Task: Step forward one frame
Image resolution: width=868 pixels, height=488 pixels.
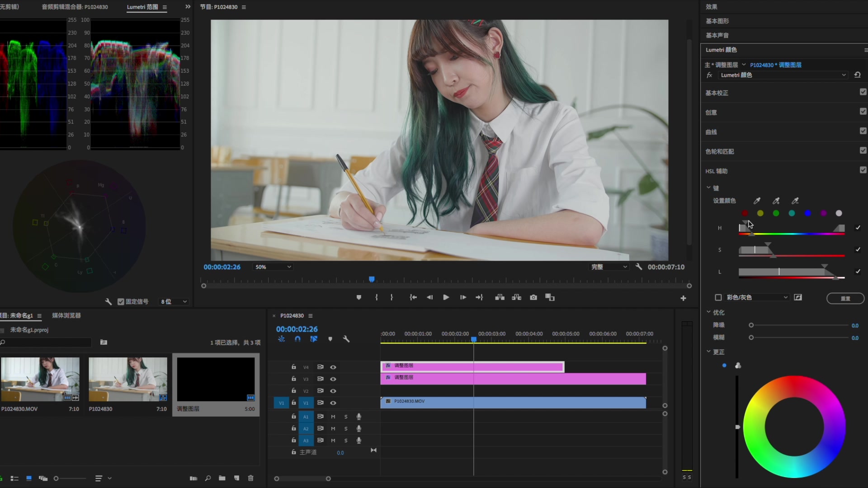Action: pyautogui.click(x=463, y=297)
